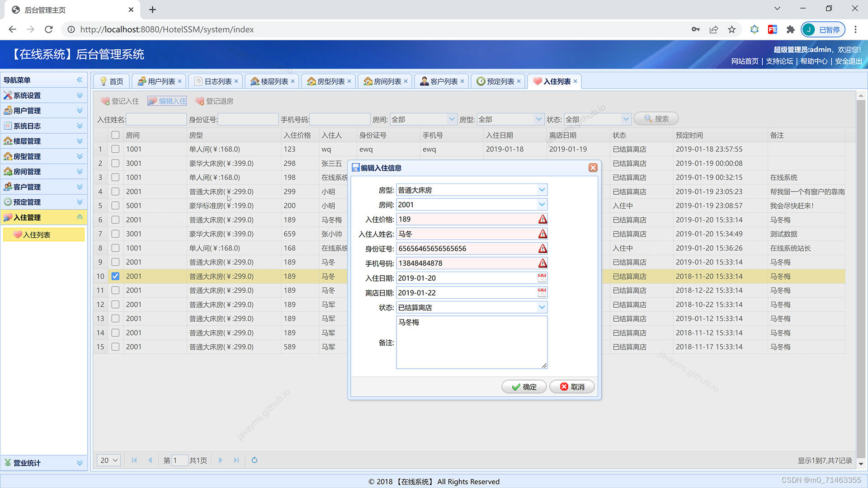
Task: Uncheck the row 10 checkbox
Action: [115, 276]
